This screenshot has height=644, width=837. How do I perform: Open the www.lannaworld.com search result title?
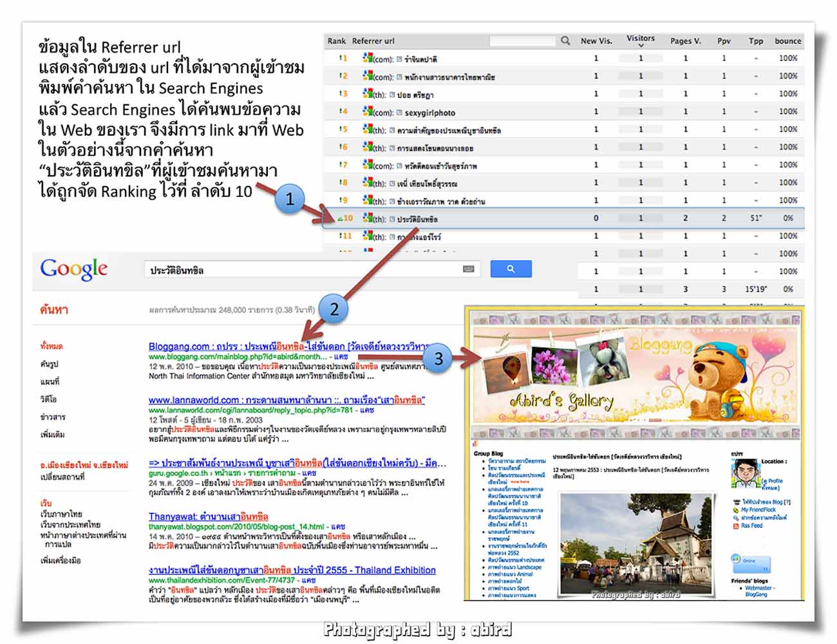[287, 400]
